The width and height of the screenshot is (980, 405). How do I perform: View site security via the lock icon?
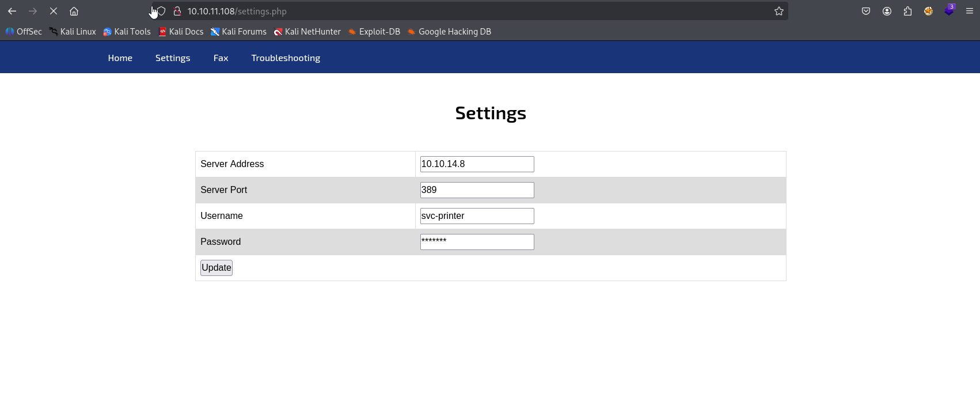point(177,11)
